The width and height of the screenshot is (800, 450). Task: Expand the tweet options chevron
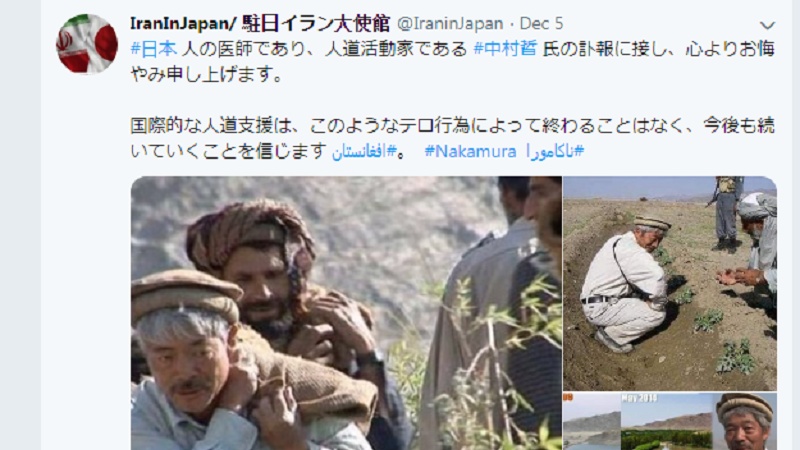coord(767,25)
